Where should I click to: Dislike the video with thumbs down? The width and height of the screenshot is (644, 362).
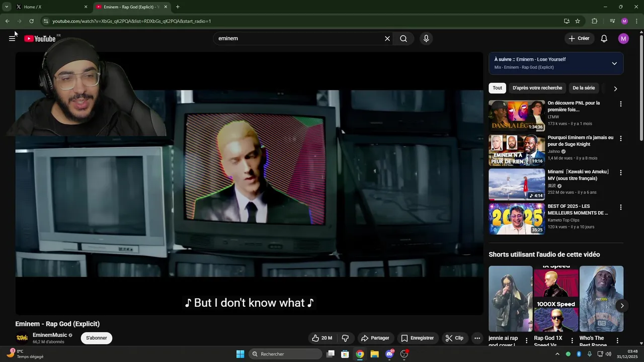[345, 338]
